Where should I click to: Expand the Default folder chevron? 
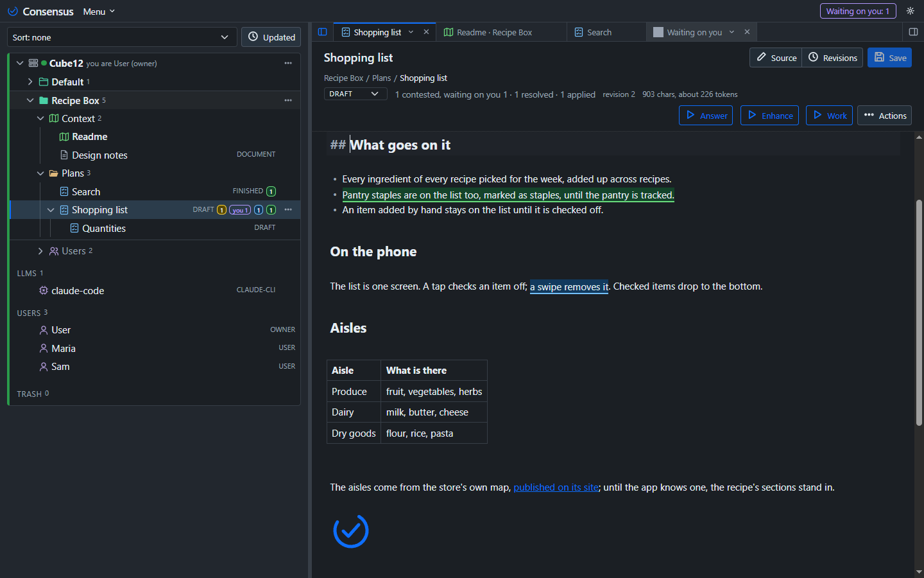[30, 82]
